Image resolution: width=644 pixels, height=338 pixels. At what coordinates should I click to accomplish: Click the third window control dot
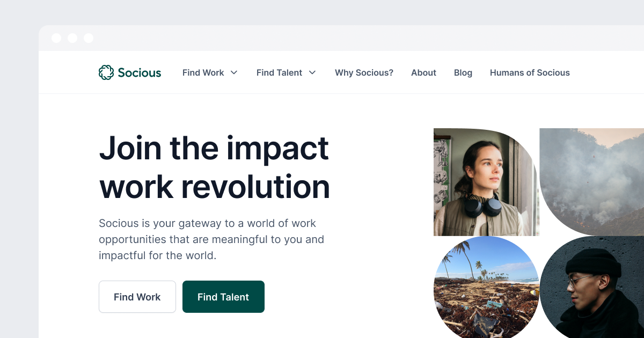[x=89, y=38]
